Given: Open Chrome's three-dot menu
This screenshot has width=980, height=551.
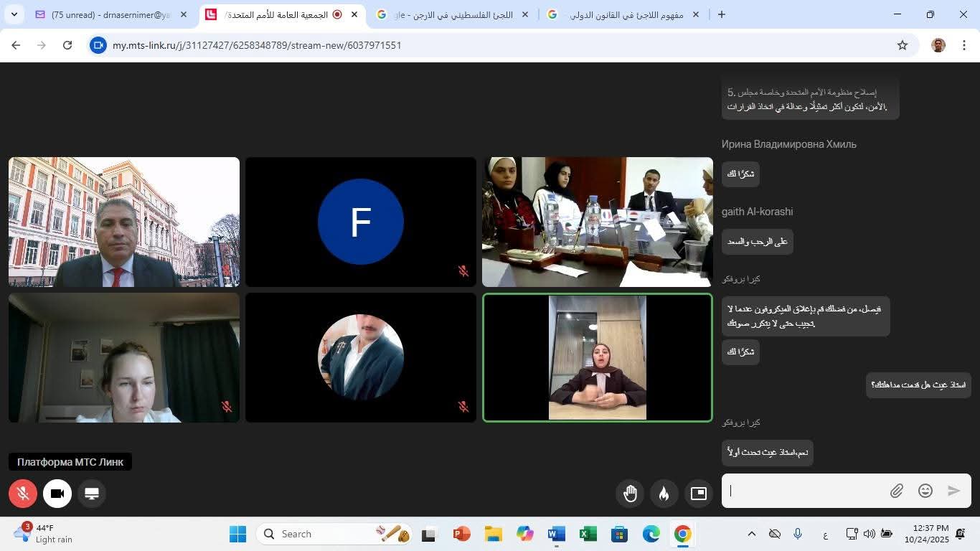Looking at the screenshot, I should tap(965, 45).
